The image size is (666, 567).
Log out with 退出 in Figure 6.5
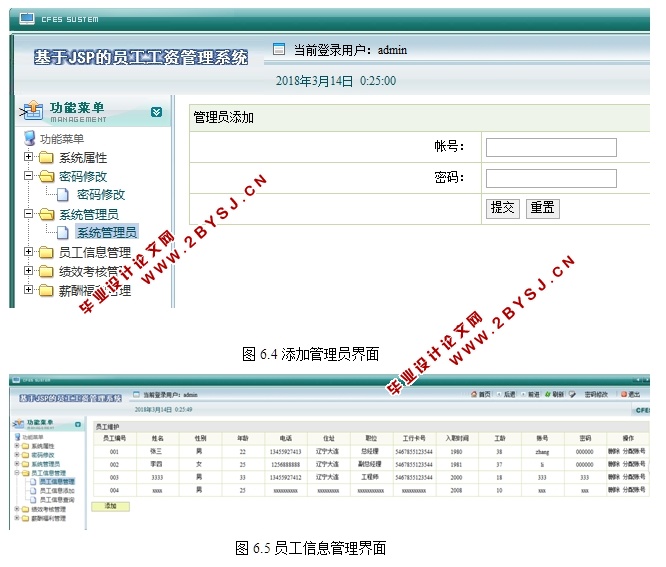634,395
